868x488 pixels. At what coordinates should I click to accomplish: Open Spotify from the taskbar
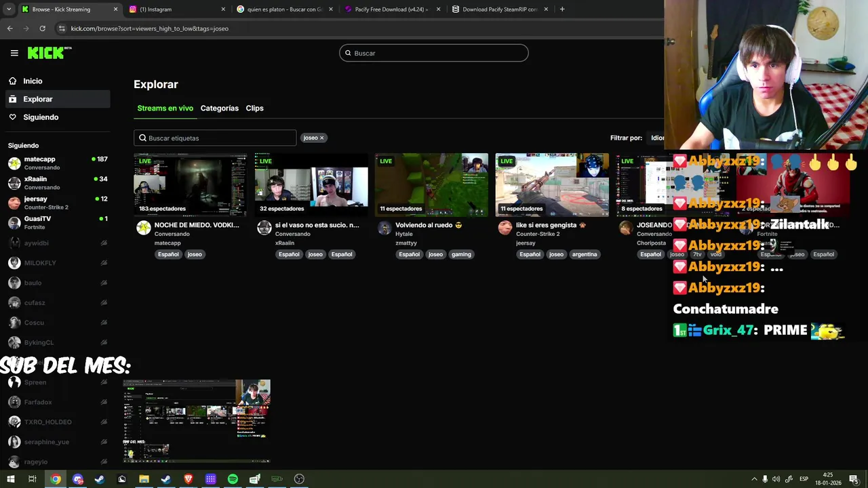233,479
